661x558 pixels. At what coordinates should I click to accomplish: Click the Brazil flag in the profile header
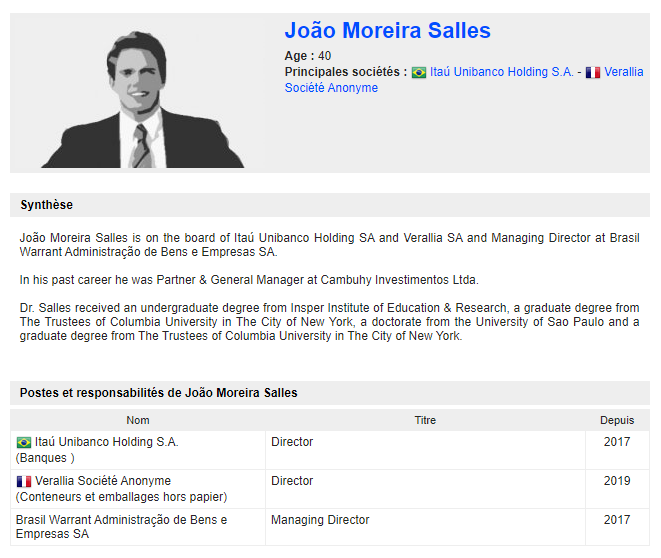click(419, 73)
